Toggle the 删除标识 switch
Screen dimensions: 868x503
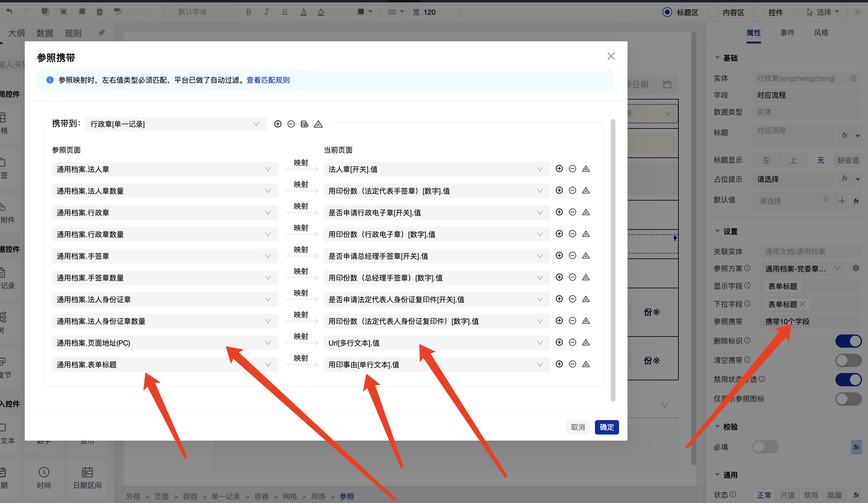(x=848, y=341)
